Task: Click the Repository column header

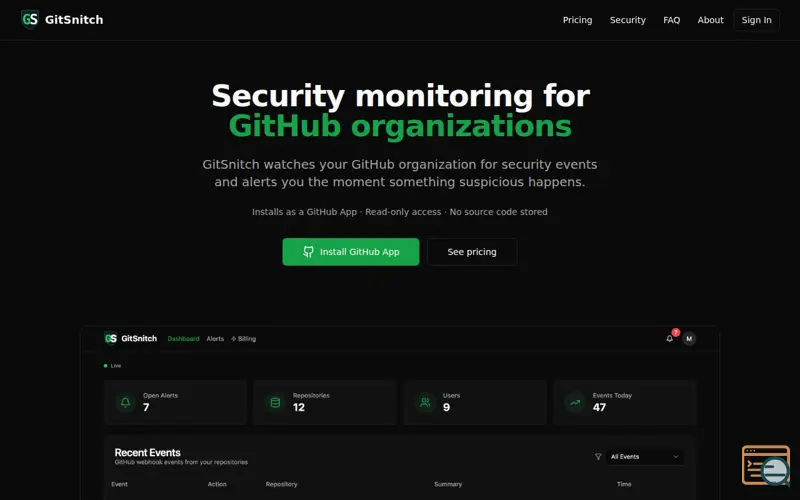Action: click(281, 484)
